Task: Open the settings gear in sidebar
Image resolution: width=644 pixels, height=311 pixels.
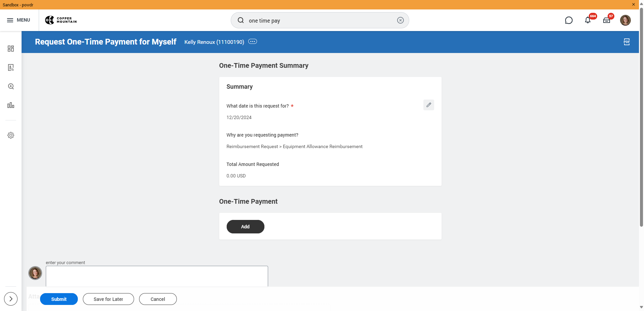Action: 11,135
